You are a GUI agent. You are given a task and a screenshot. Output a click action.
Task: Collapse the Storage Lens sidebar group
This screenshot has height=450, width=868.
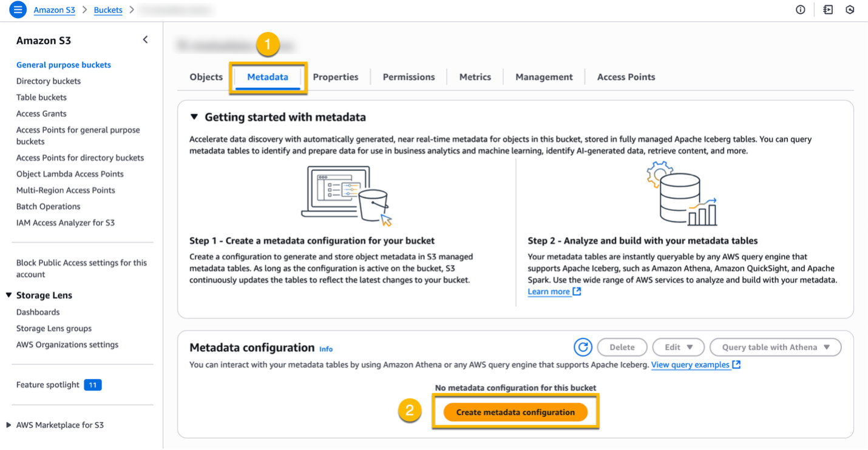tap(9, 295)
